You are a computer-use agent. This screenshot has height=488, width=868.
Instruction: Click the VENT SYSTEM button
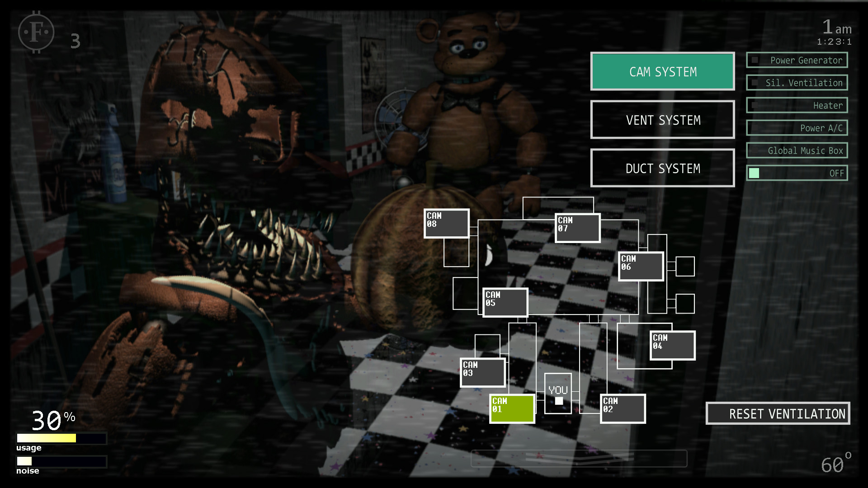(663, 120)
